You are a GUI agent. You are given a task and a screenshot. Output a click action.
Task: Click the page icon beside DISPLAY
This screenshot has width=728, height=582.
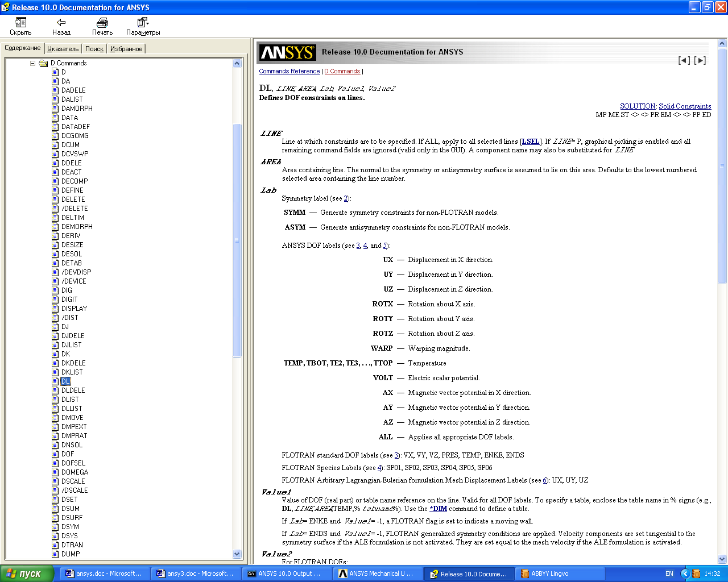[x=55, y=309]
